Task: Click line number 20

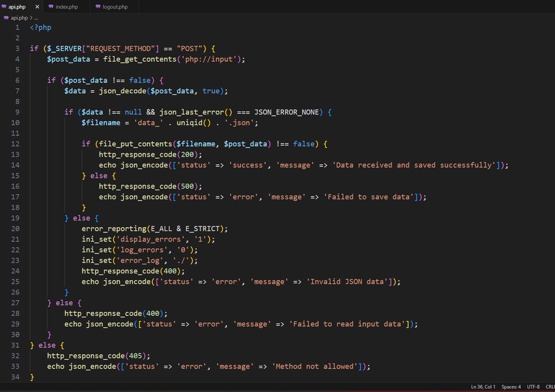Action: point(15,228)
